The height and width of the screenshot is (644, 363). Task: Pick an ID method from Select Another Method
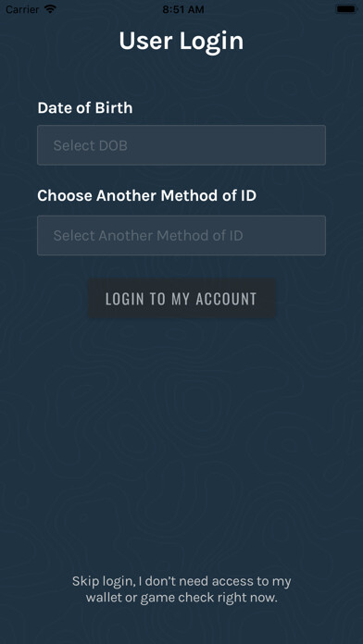181,235
